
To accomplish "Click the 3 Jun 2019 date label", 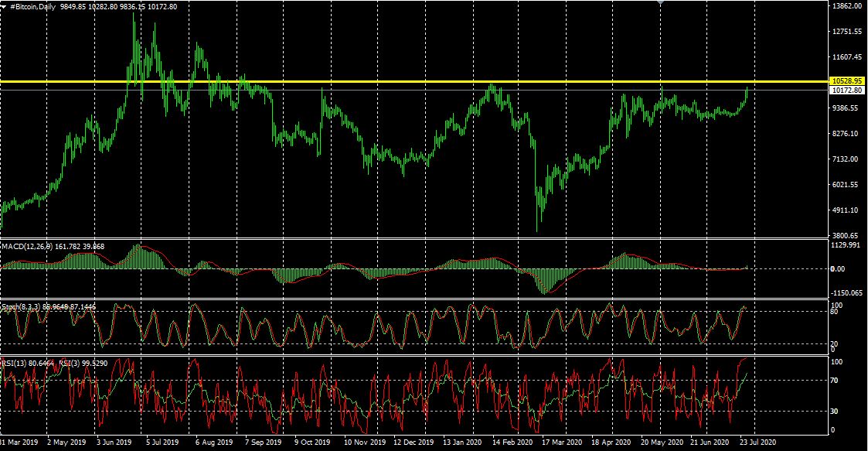I will pyautogui.click(x=114, y=442).
